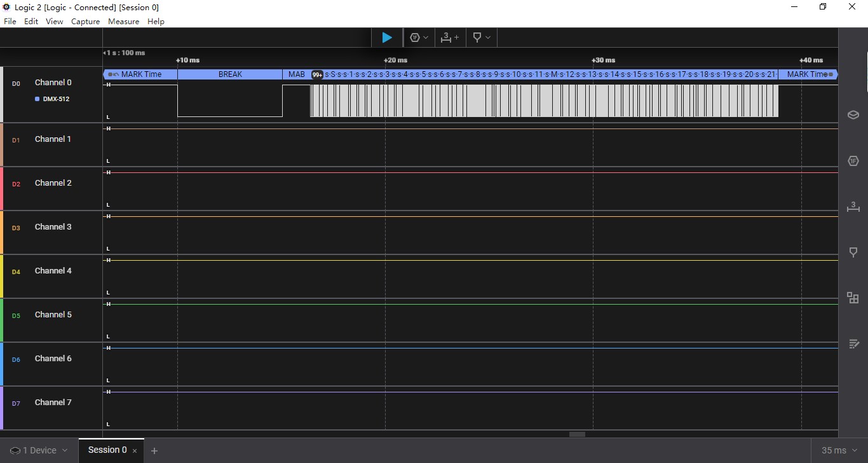This screenshot has width=868, height=463.
Task: Expand the 1 Device dropdown
Action: pos(39,450)
